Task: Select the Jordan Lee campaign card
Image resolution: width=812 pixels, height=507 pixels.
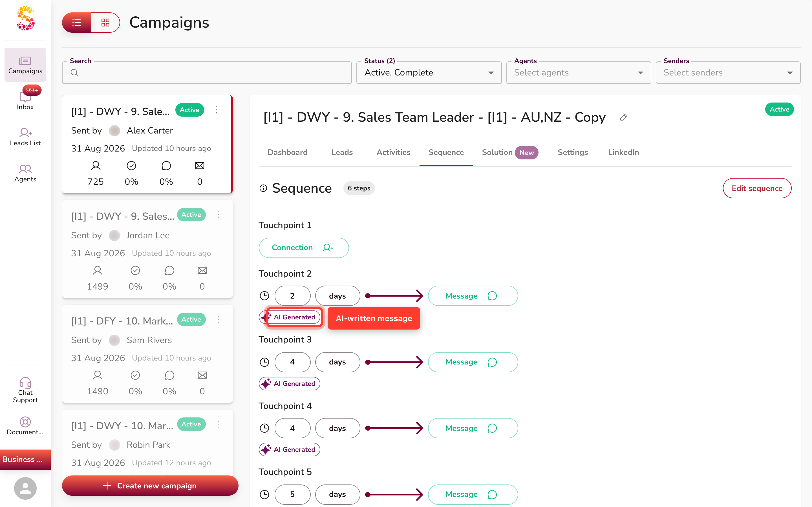Action: tap(147, 249)
